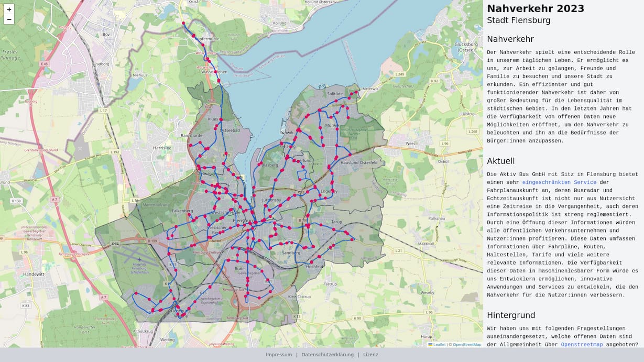Screen dimensions: 644x362
Task: Zoom out using the minus button
Action: point(9,19)
